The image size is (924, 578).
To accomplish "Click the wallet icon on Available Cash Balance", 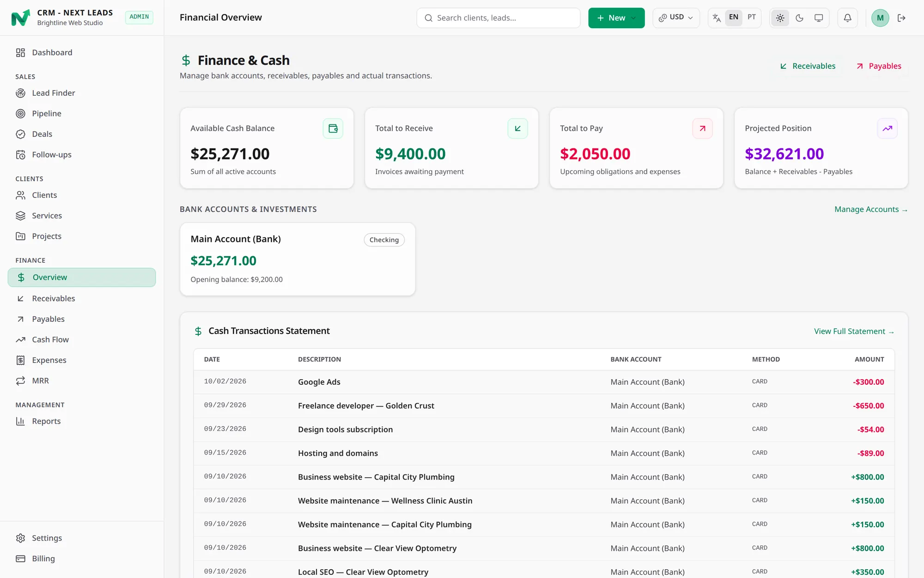I will [x=333, y=129].
